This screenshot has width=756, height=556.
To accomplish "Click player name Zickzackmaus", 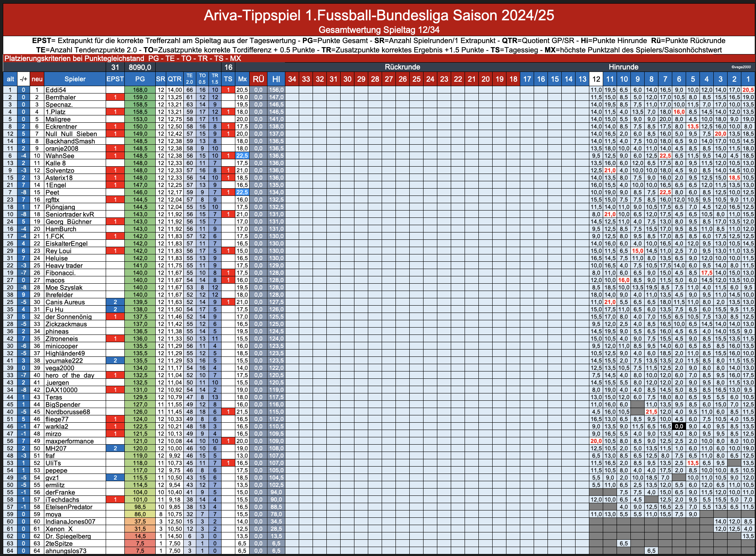I will point(66,324).
